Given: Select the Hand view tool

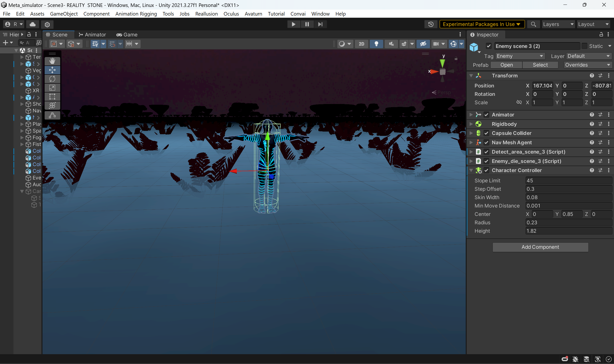Looking at the screenshot, I should tap(52, 61).
